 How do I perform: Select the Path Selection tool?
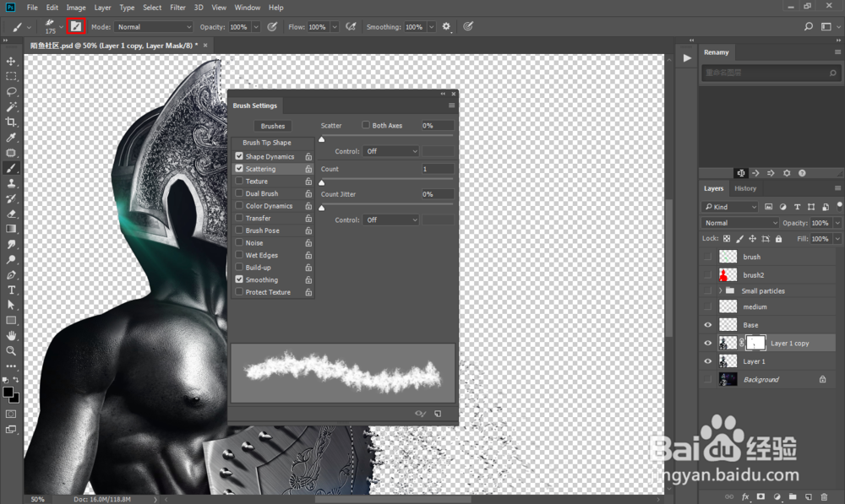11,305
